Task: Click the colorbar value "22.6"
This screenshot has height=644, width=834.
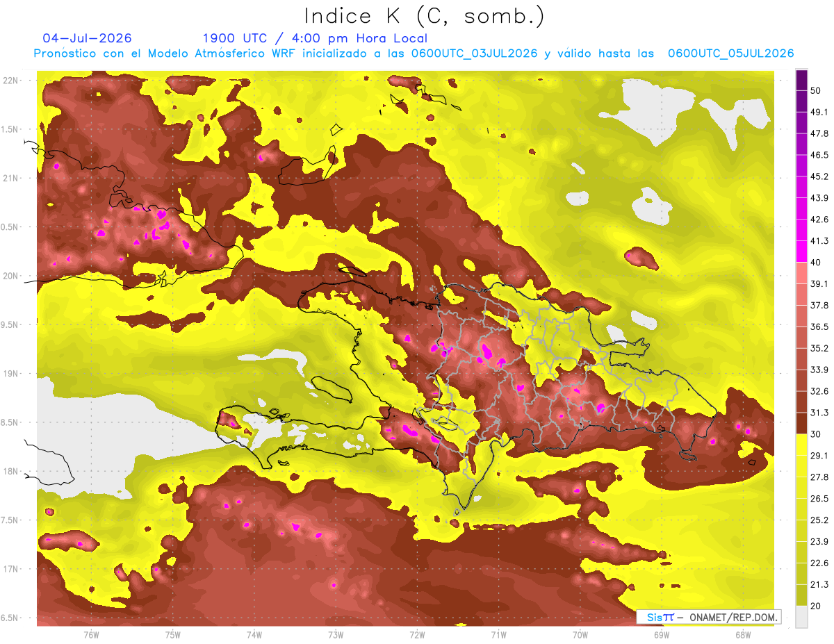Action: coord(820,563)
